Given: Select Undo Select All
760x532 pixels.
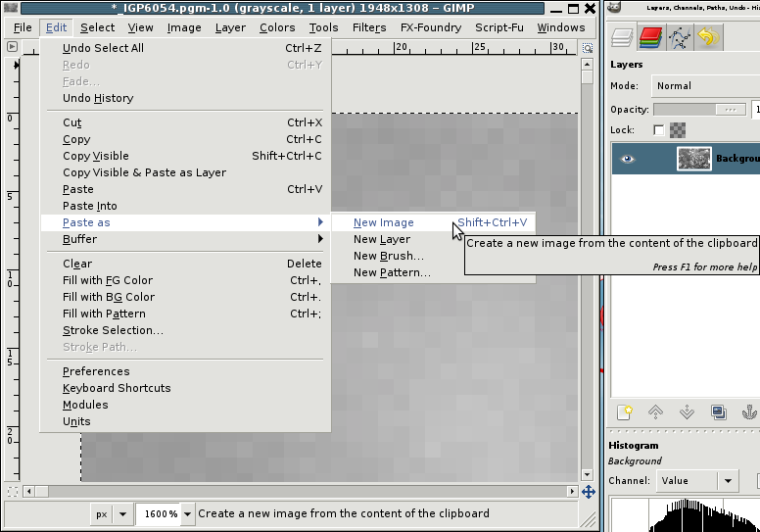Looking at the screenshot, I should [x=186, y=48].
